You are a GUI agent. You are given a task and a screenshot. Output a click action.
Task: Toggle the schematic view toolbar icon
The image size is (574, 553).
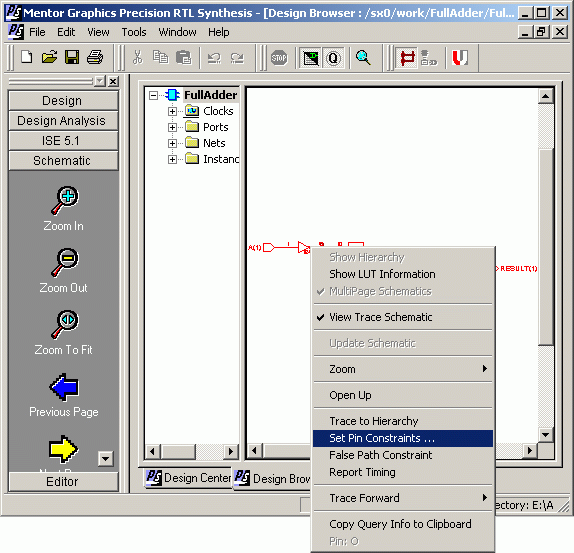(x=310, y=58)
